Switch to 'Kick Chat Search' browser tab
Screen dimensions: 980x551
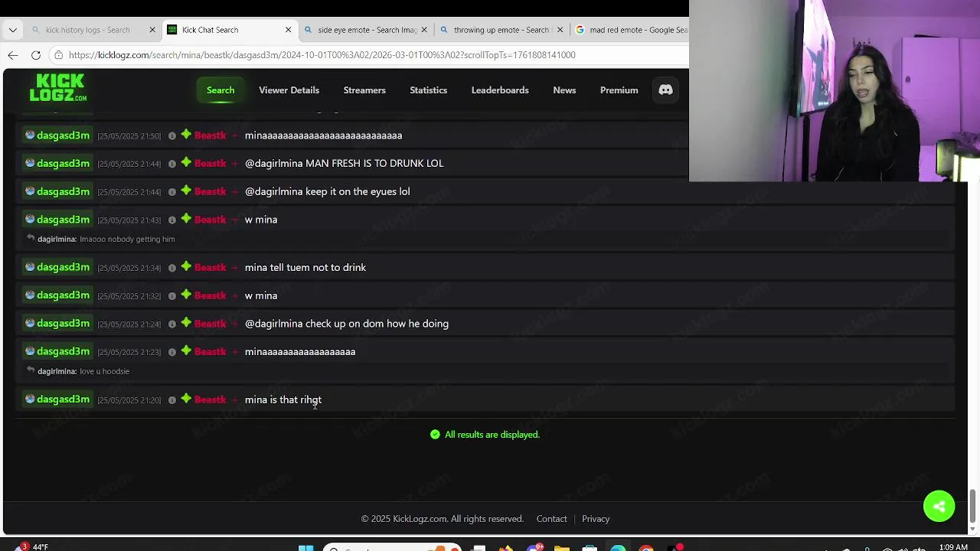tap(230, 30)
